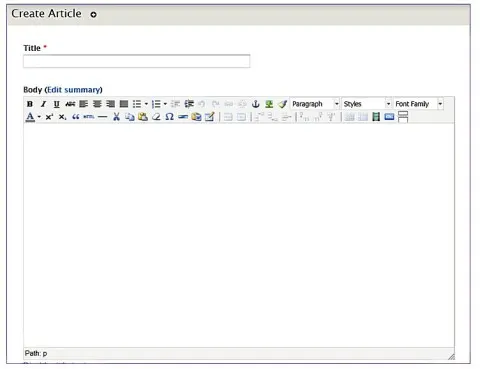The width and height of the screenshot is (480, 369).
Task: Click the blue bar break icon
Action: (x=183, y=117)
